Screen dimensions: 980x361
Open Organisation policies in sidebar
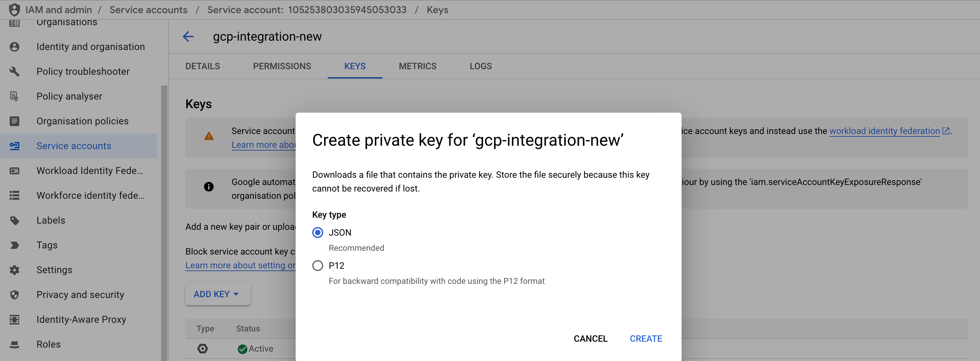click(x=78, y=121)
